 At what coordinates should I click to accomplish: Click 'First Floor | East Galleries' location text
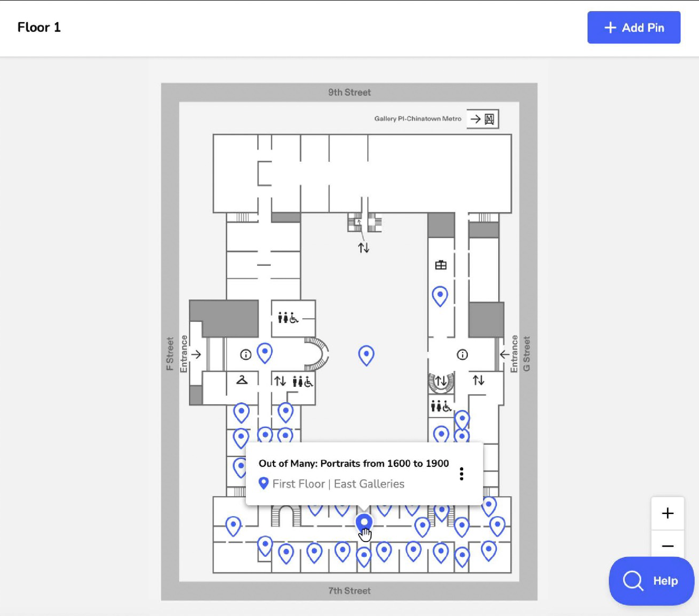338,484
